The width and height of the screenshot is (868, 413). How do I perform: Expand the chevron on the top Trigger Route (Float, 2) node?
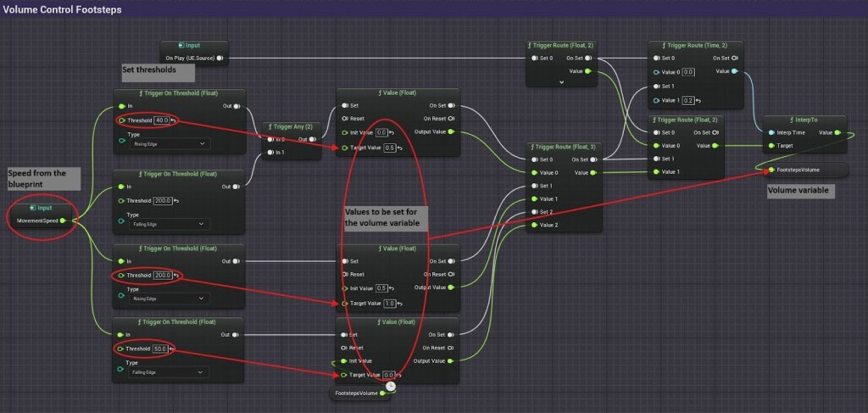click(x=561, y=82)
